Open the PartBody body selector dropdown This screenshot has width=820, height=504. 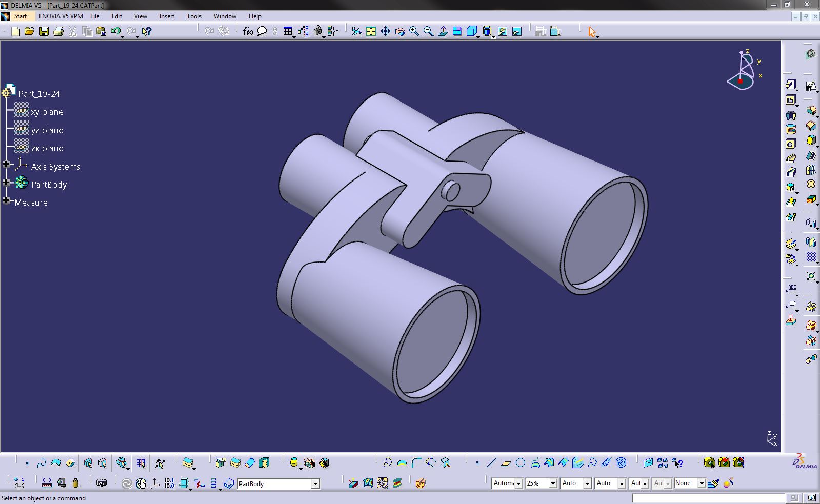pyautogui.click(x=315, y=483)
